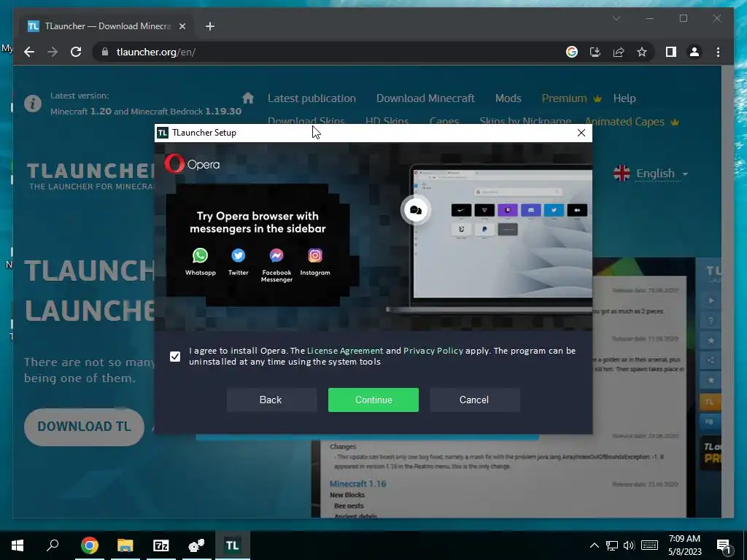Open Chrome from the taskbar

pos(89,545)
